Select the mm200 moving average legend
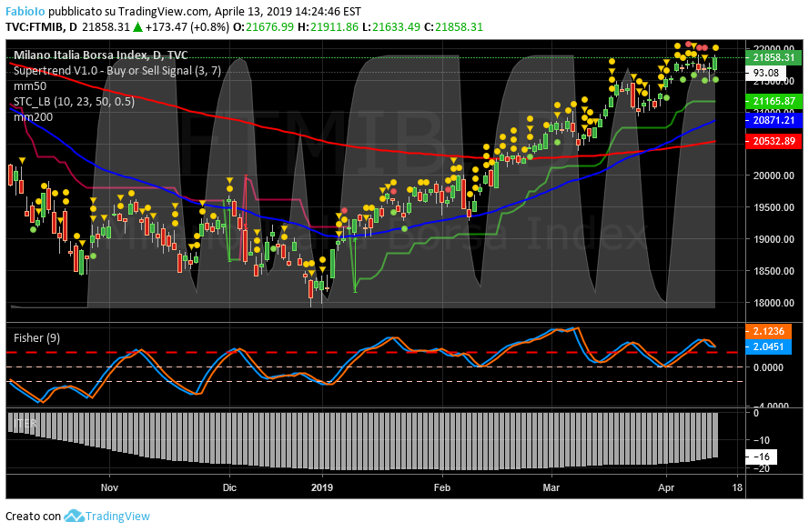The width and height of the screenshot is (809, 532). click(x=33, y=116)
